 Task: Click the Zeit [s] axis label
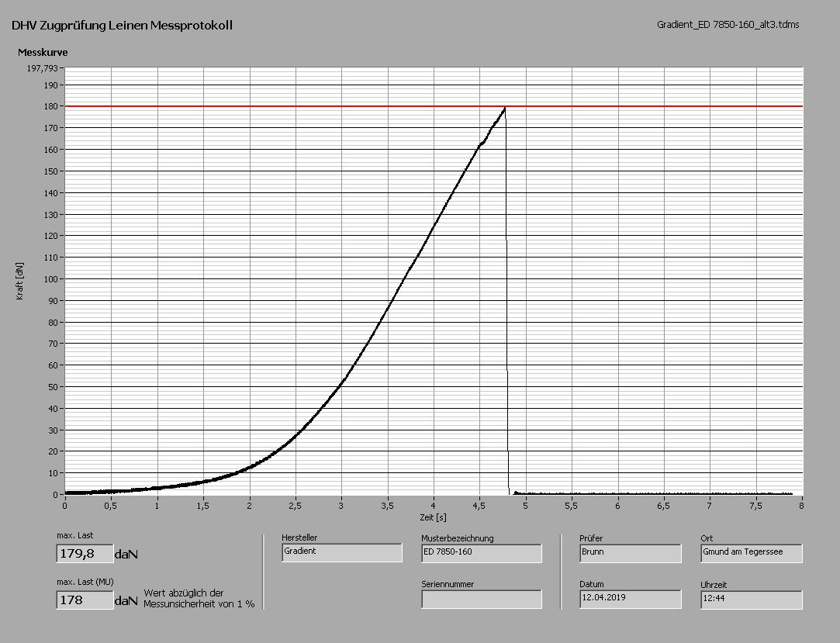[433, 517]
